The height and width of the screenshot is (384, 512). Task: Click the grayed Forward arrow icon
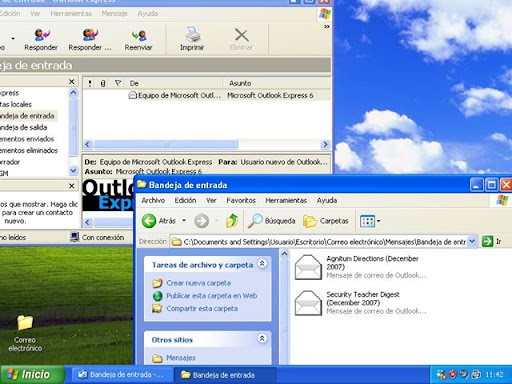pos(201,221)
